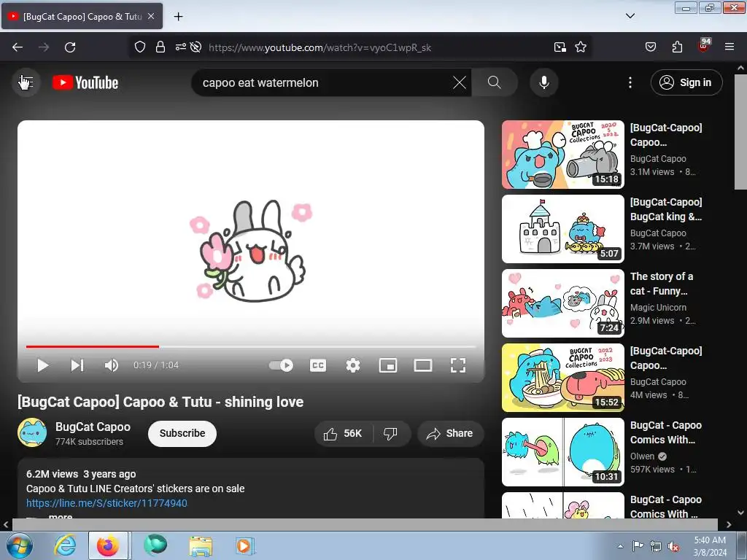Mute the video volume

click(x=112, y=365)
